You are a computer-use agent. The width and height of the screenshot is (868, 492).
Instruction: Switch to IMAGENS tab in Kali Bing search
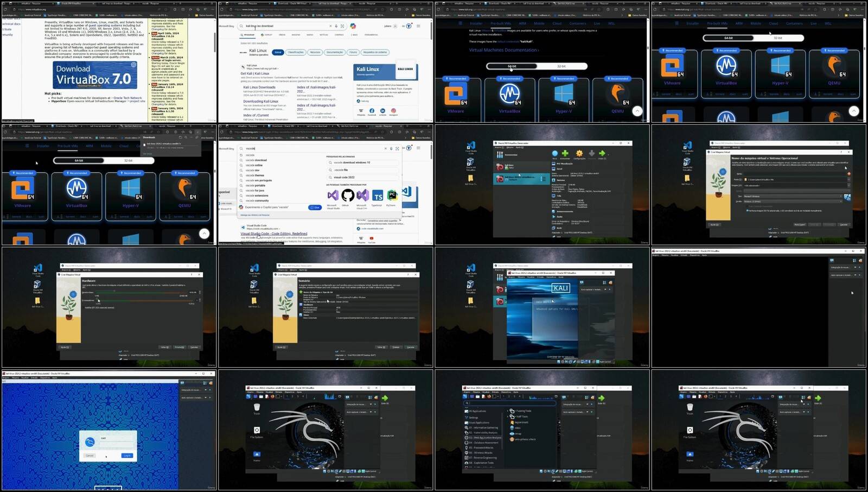pos(296,35)
